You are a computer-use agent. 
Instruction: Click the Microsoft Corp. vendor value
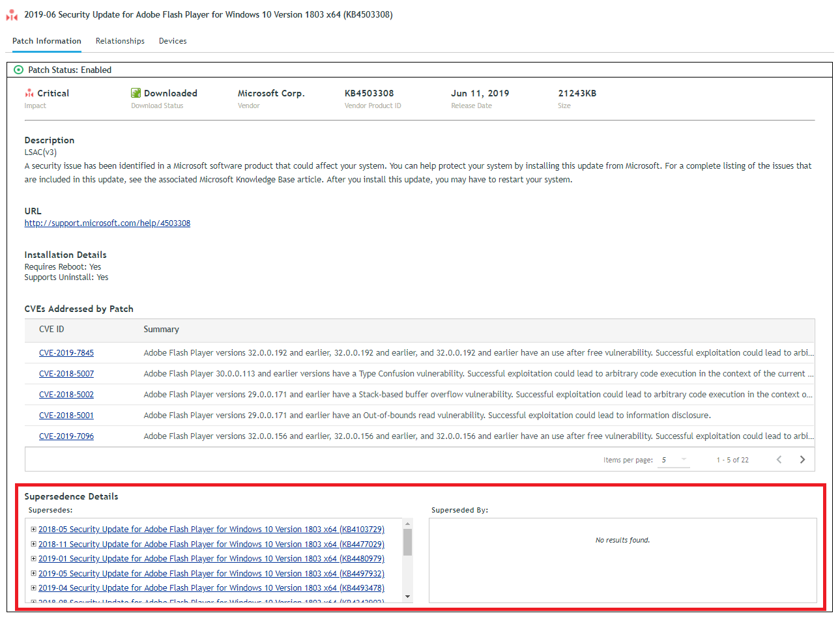271,93
